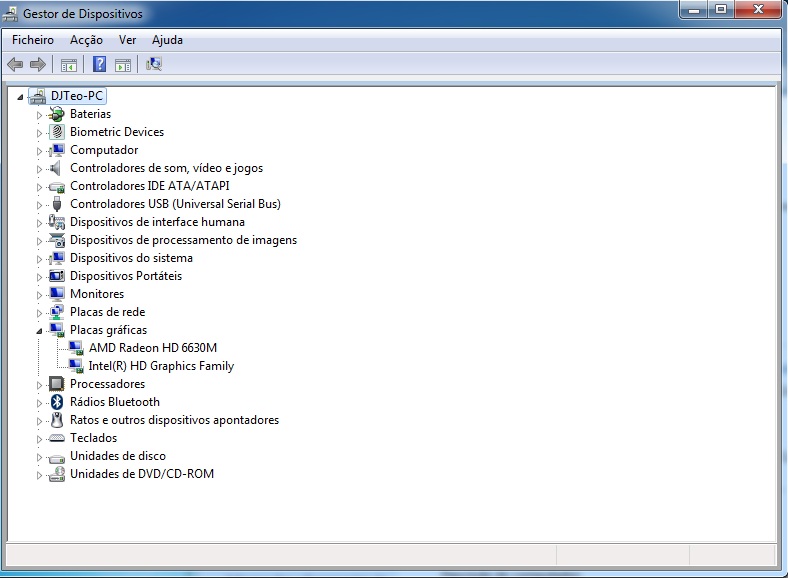Image resolution: width=788 pixels, height=578 pixels.
Task: Click the mouse pointer devices icon
Action: pyautogui.click(x=57, y=420)
